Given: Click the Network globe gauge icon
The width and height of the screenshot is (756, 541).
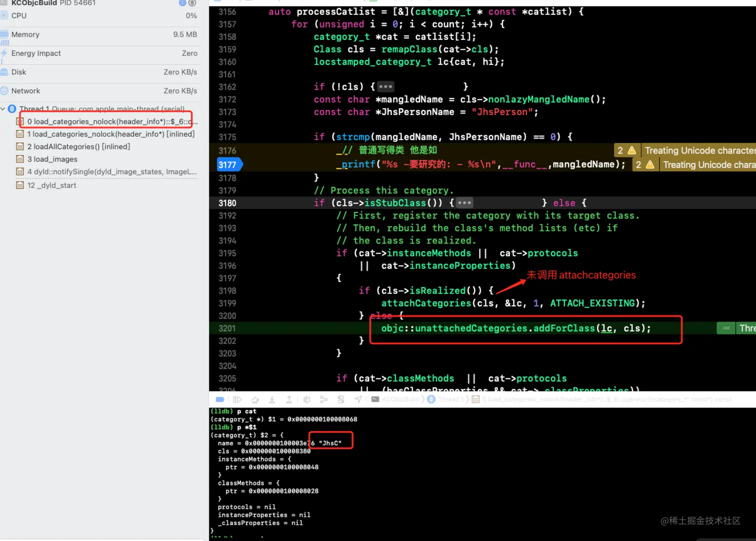Looking at the screenshot, I should pos(3,90).
